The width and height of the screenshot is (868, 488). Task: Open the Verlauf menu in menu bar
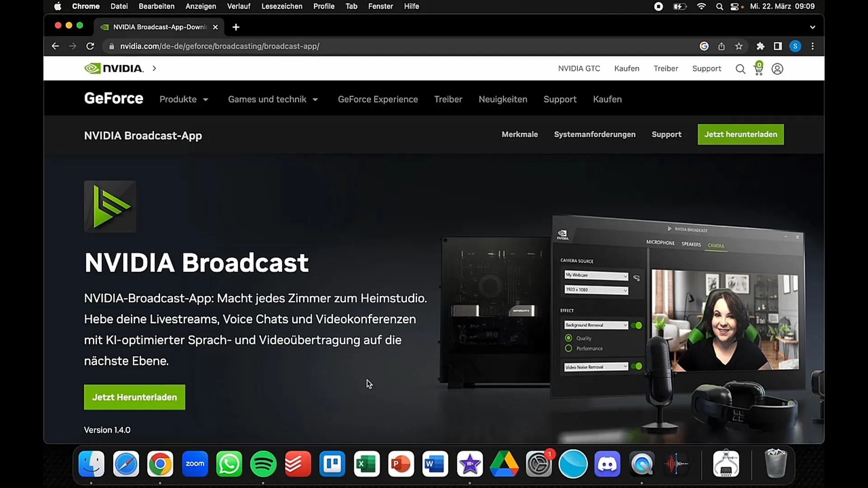[x=238, y=6]
